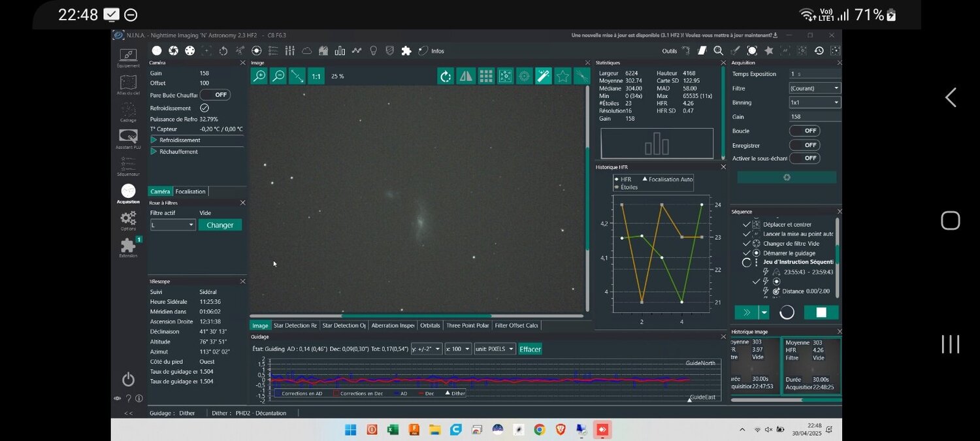Click Effacer to clear guiding graph

point(530,349)
